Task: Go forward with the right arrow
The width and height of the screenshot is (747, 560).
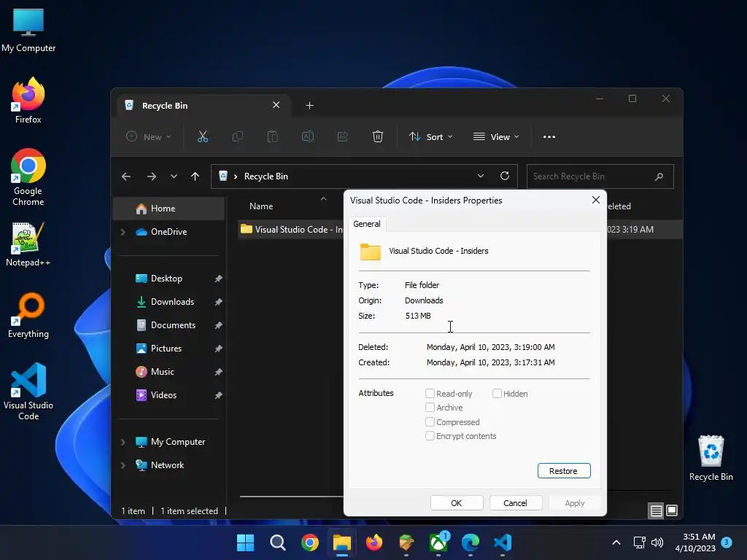Action: tap(152, 176)
